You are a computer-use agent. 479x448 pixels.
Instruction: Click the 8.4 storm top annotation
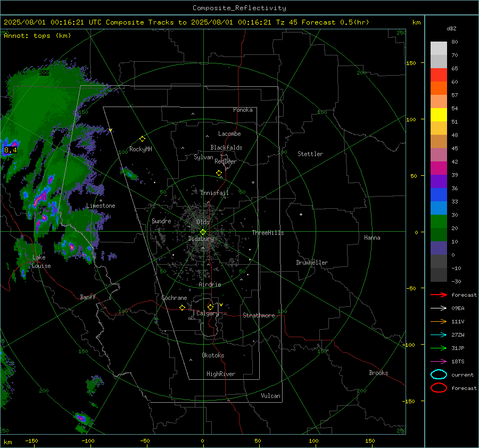(11, 150)
